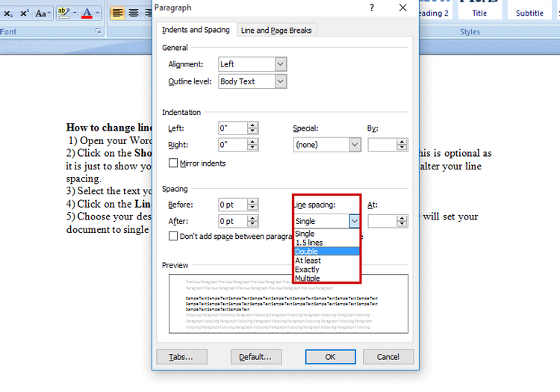Click Align Text Left in the ribbon

click(117, 13)
